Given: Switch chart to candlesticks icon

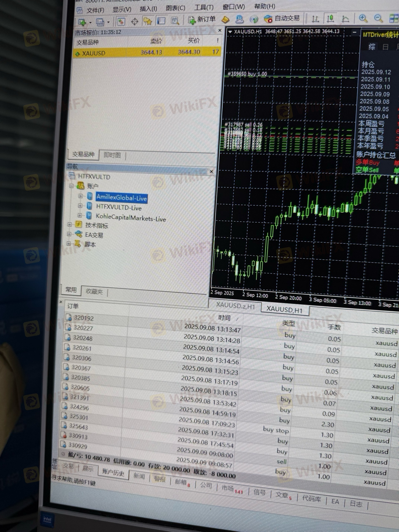Looking at the screenshot, I should [330, 18].
